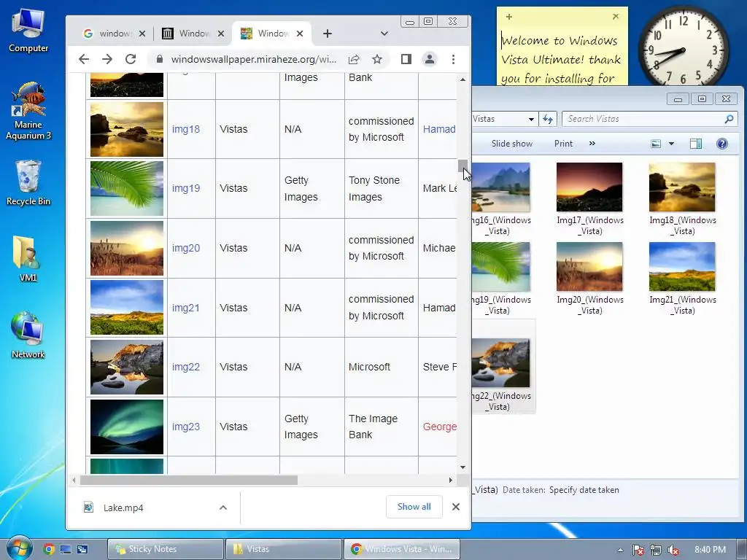Open the img18 link
Viewport: 747px width, 560px height.
[186, 129]
